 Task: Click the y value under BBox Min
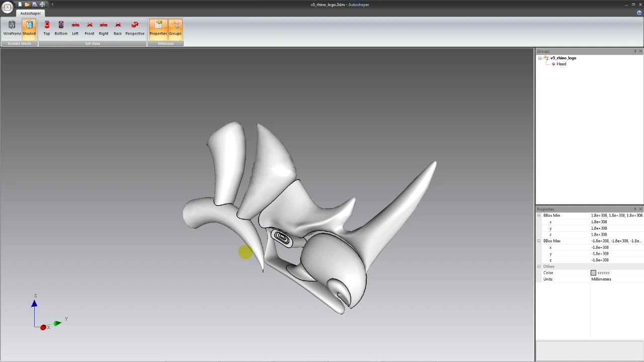(617, 228)
